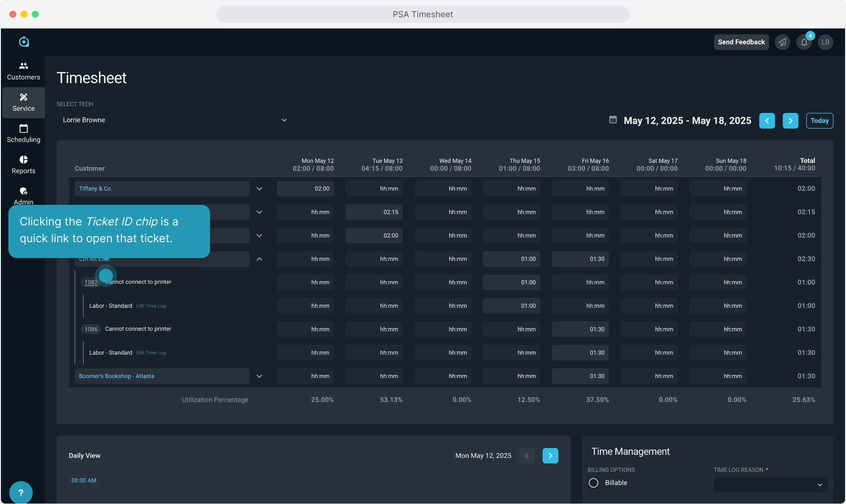This screenshot has width=846, height=504.
Task: Click the Send Feedback button
Action: [741, 42]
